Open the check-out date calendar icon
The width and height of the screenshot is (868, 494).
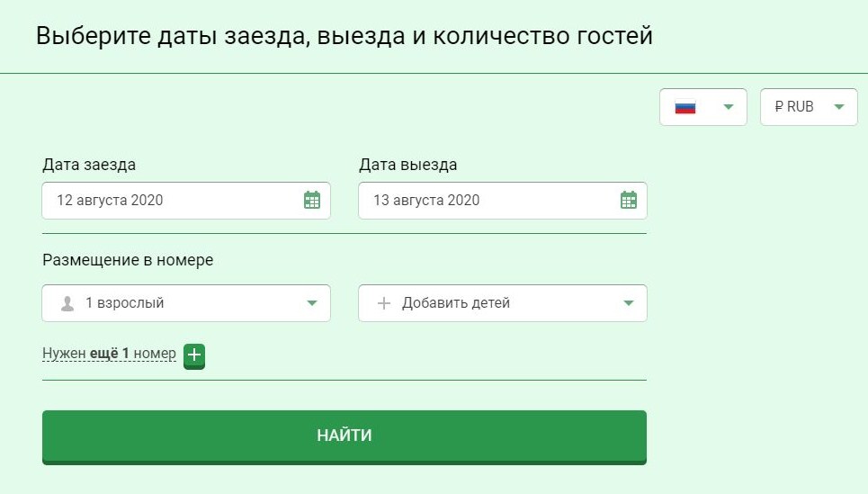[x=629, y=200]
